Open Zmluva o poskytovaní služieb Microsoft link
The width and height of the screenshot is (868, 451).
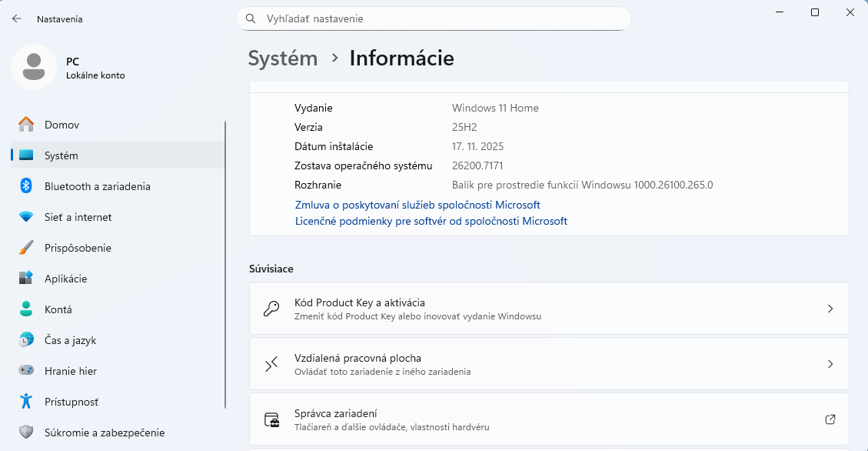[417, 205]
